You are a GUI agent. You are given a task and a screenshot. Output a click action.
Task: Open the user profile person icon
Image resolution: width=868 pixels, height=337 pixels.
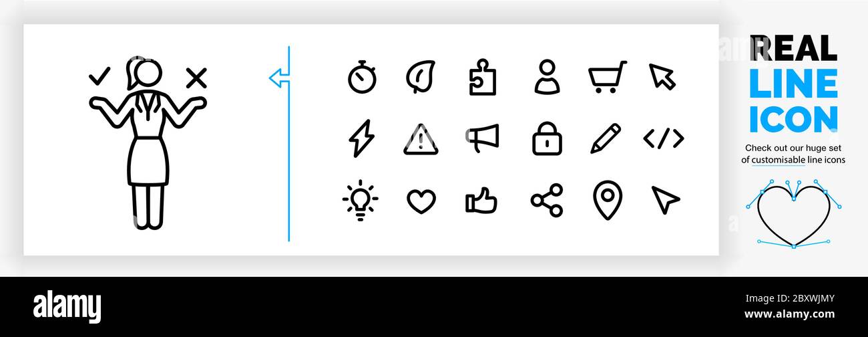click(x=547, y=77)
